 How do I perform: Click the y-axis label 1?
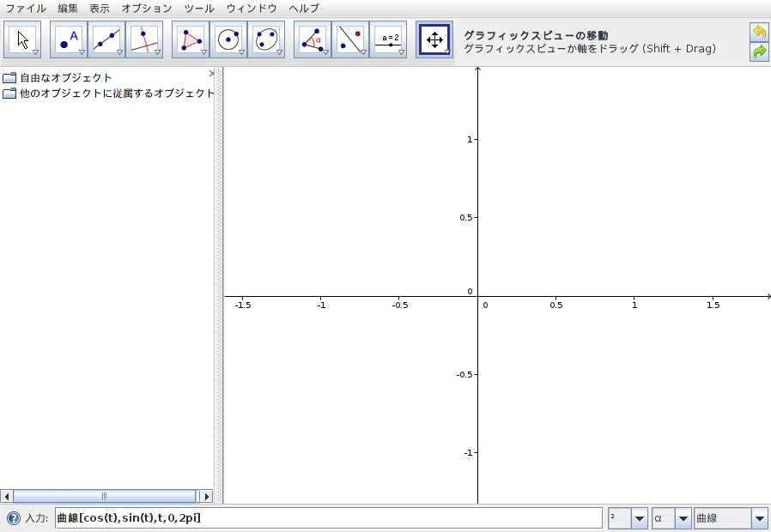pos(470,140)
